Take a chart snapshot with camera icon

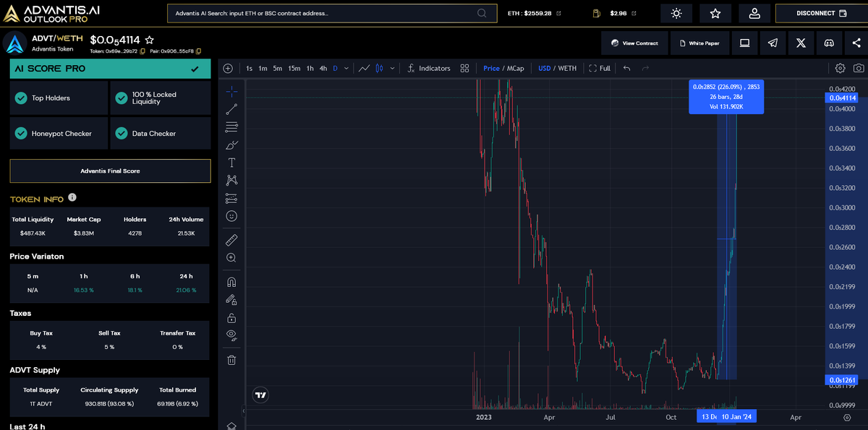pyautogui.click(x=858, y=69)
